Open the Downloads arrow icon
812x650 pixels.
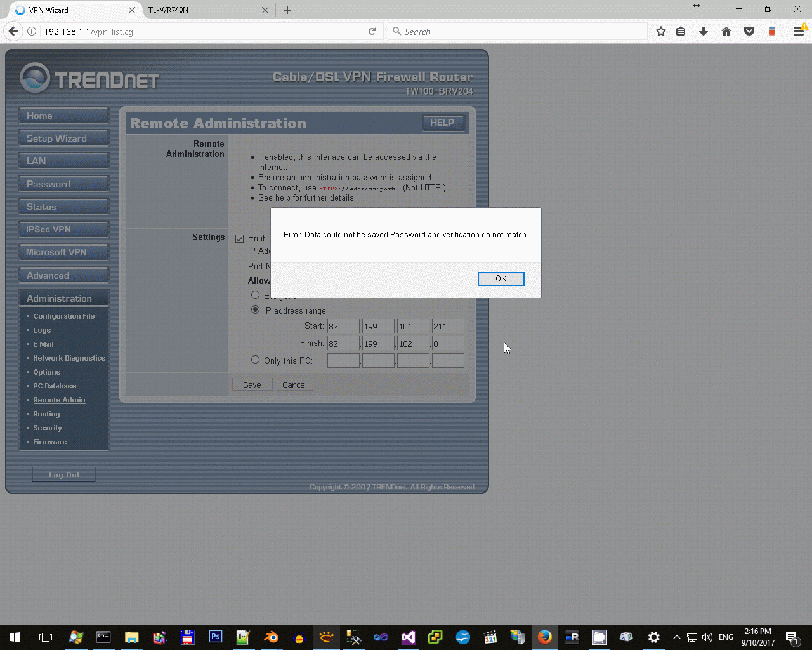(x=704, y=31)
